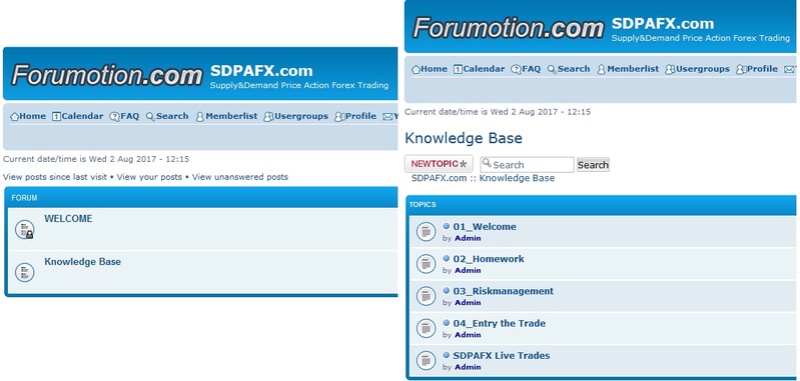The height and width of the screenshot is (381, 800).
Task: Click the 01_Welcome topic document icon
Action: pyautogui.click(x=426, y=232)
